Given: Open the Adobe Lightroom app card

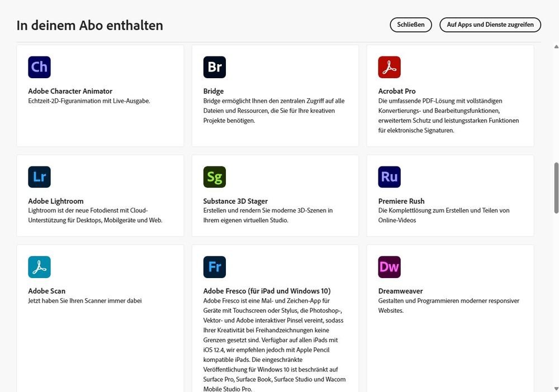Looking at the screenshot, I should (100, 195).
